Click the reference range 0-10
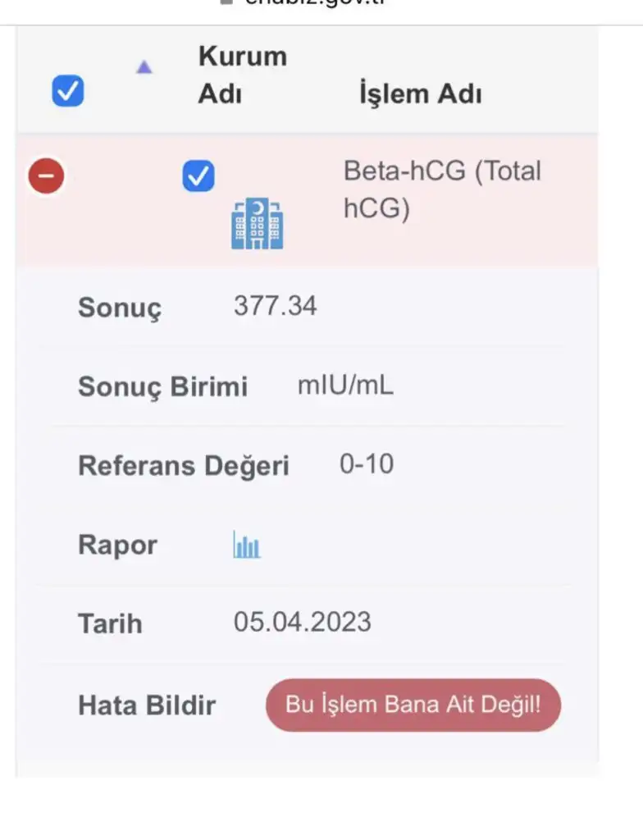The height and width of the screenshot is (840, 643). pos(367,464)
